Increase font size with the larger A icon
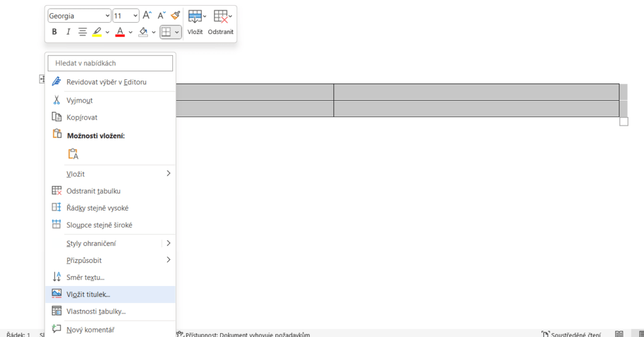This screenshot has height=337, width=644. [147, 15]
